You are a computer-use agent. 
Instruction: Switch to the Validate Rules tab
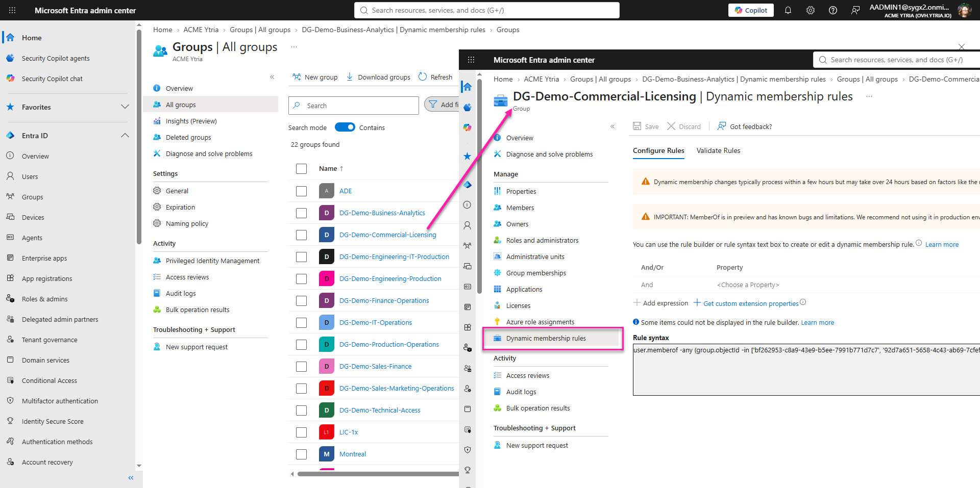coord(718,150)
